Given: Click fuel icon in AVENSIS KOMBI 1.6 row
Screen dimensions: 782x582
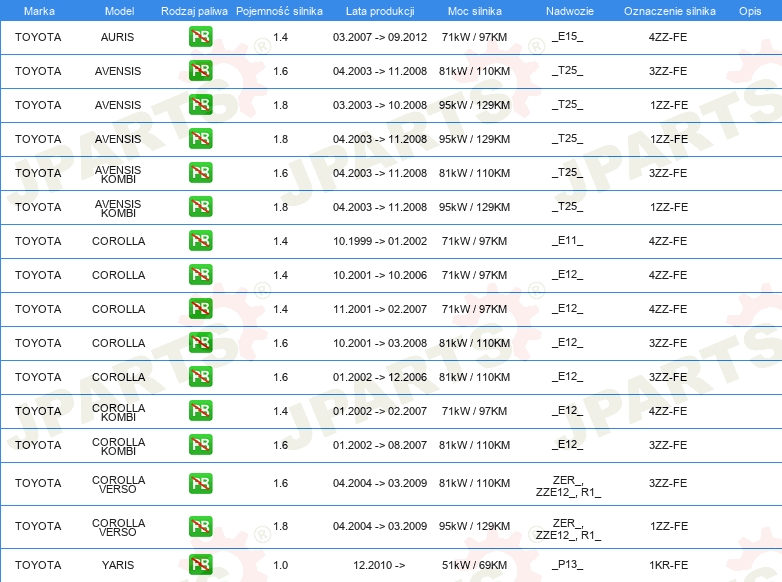Looking at the screenshot, I should [200, 173].
